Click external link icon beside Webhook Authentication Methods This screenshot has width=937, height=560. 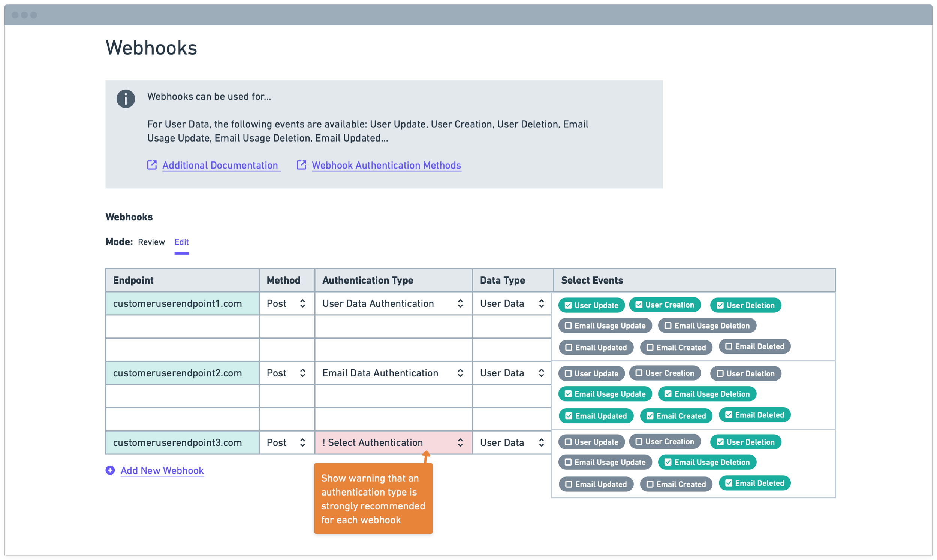301,165
